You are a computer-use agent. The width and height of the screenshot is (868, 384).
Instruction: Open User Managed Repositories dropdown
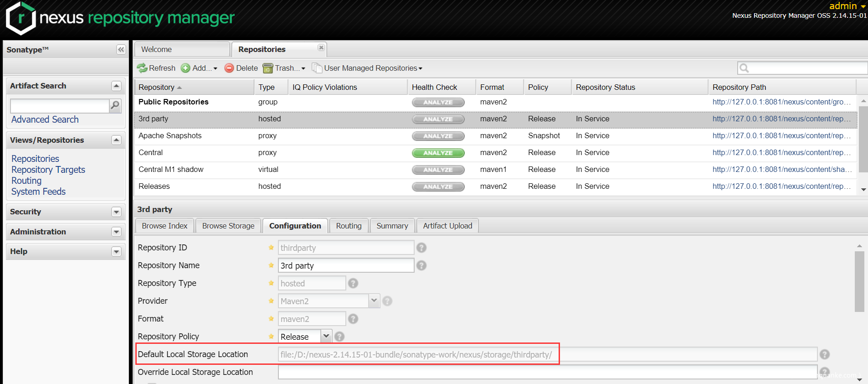(x=368, y=68)
